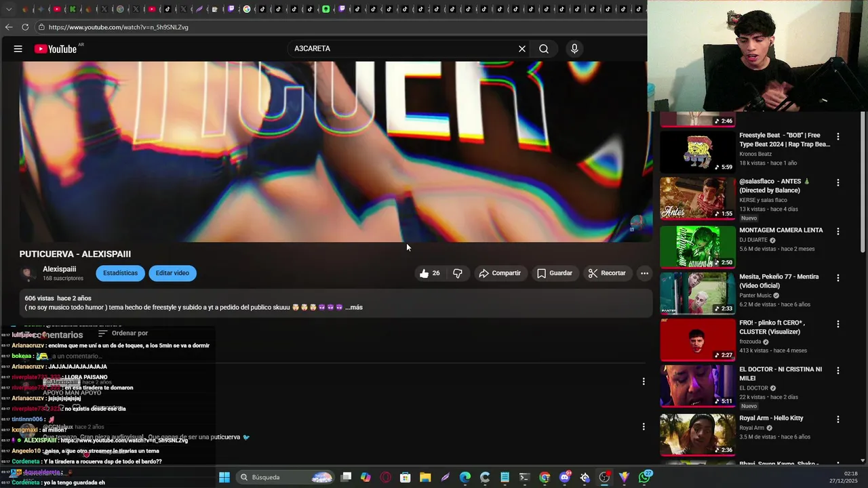The height and width of the screenshot is (488, 868).
Task: Open Royal Arm - Hello Kitty video
Action: (x=771, y=419)
